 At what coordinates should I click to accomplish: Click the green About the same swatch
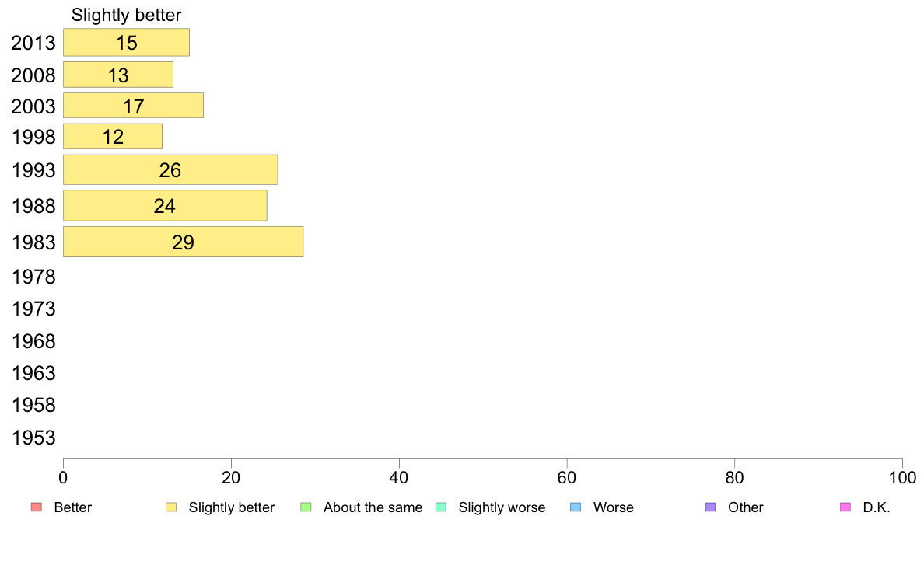click(x=306, y=507)
